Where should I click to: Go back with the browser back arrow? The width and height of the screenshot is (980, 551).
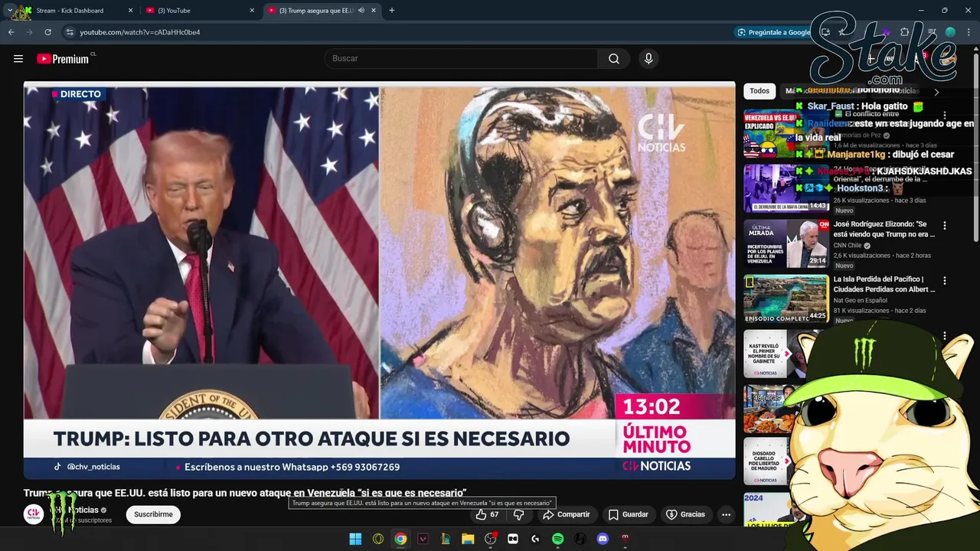pos(11,32)
